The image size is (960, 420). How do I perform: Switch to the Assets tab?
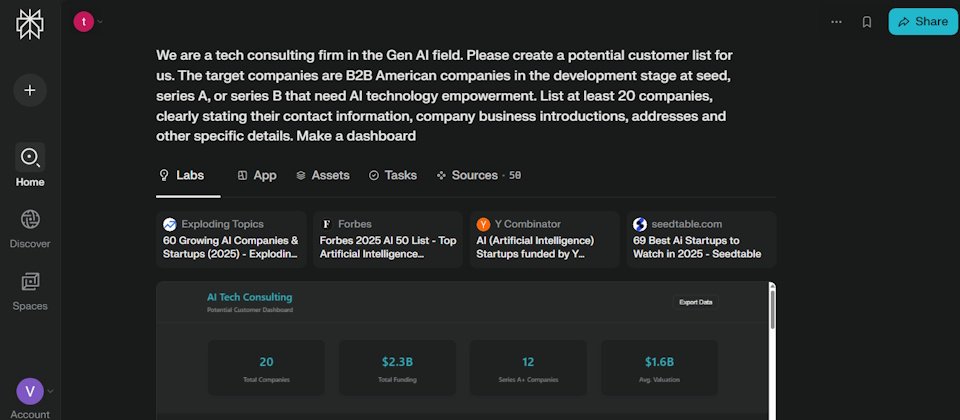323,175
